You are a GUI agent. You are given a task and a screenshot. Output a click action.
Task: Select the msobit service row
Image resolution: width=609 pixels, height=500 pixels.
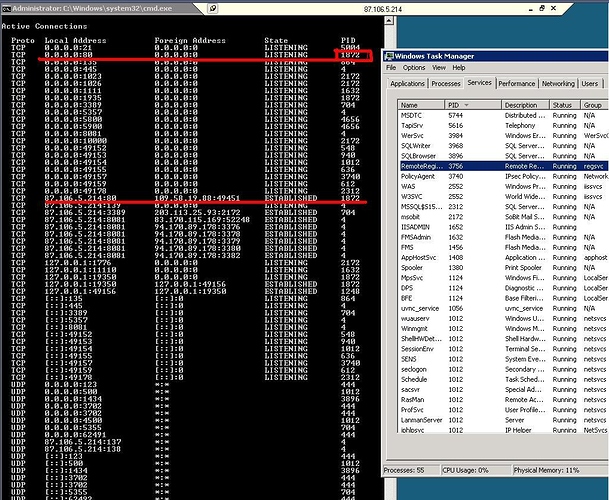click(503, 217)
